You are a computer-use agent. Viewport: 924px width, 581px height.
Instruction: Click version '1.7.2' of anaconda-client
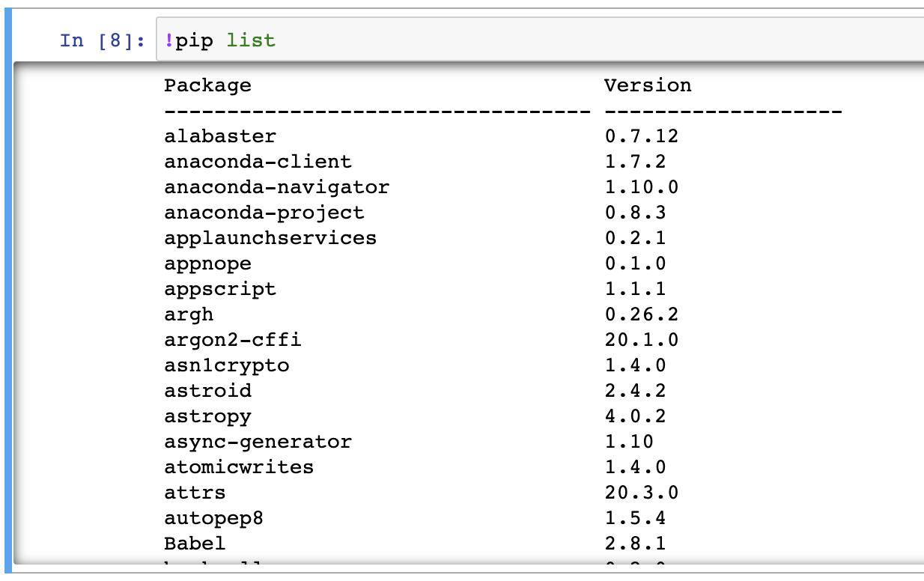pyautogui.click(x=636, y=162)
